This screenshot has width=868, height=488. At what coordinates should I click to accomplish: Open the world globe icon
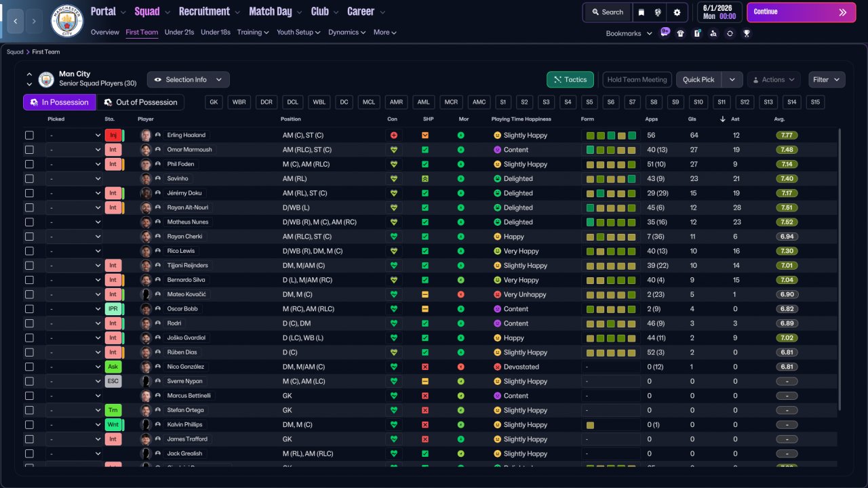point(658,12)
